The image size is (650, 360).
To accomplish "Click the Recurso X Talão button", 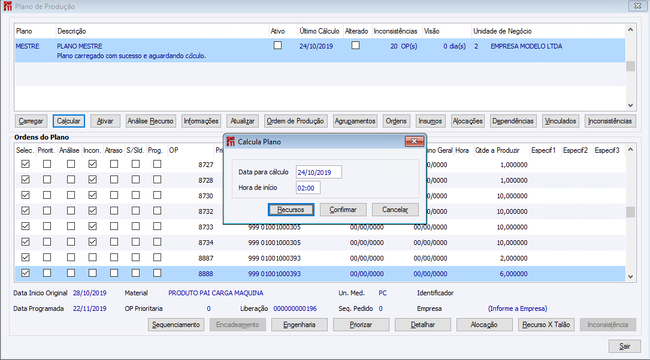I will point(546,325).
